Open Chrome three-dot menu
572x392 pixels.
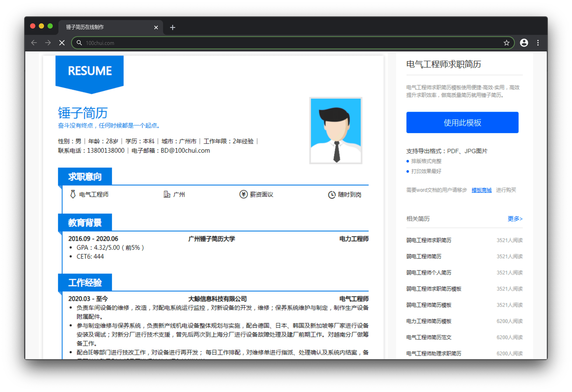pyautogui.click(x=538, y=43)
